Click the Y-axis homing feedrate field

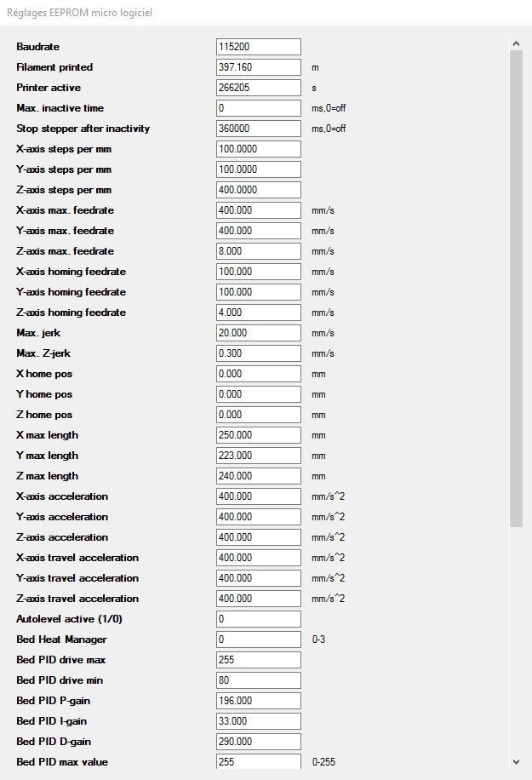click(x=259, y=291)
